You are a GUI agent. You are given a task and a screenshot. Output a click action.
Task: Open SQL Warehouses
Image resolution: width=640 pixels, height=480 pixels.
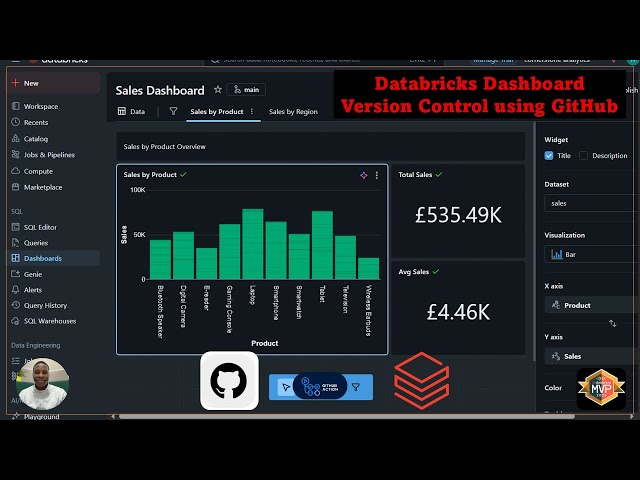coord(50,321)
